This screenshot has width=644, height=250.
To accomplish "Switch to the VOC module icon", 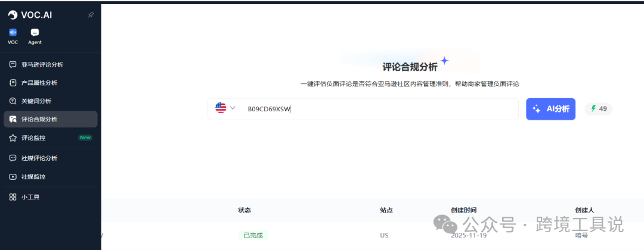I will [x=13, y=32].
